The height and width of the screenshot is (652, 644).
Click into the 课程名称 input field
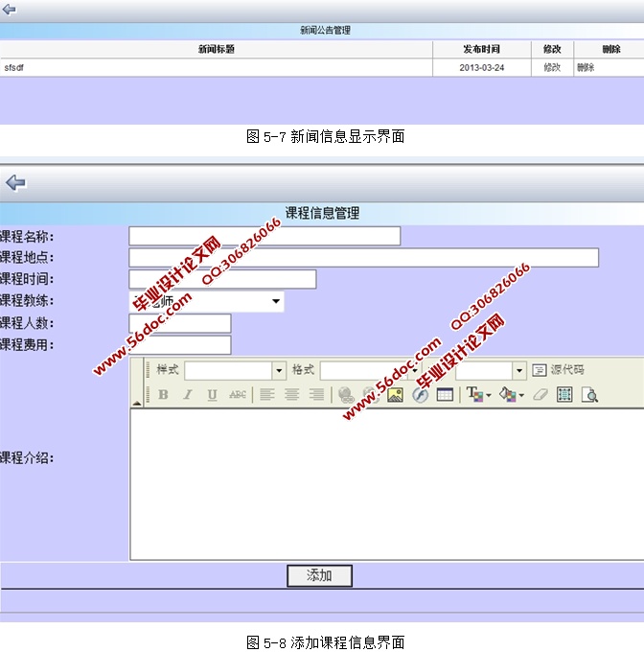point(264,237)
